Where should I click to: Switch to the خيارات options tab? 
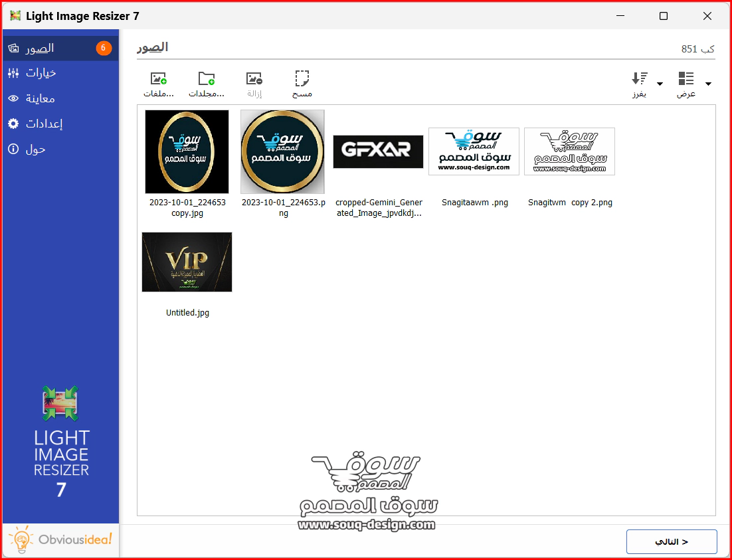(x=60, y=73)
